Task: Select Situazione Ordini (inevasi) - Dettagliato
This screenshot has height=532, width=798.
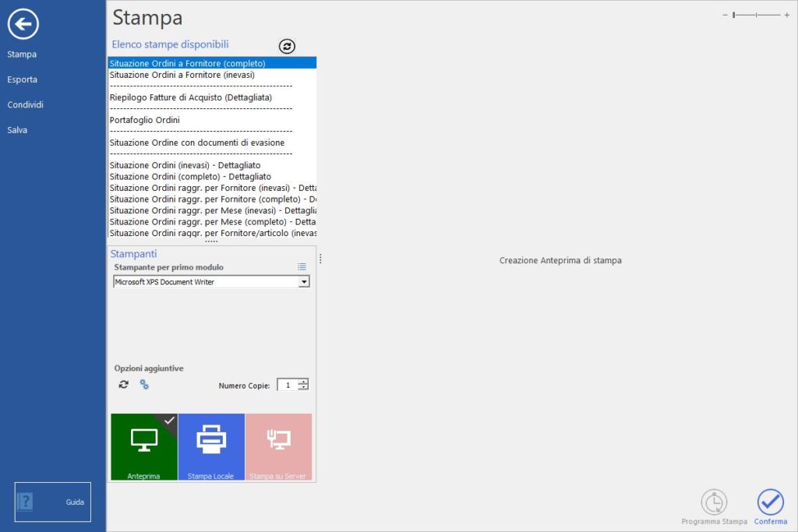Action: [x=212, y=165]
